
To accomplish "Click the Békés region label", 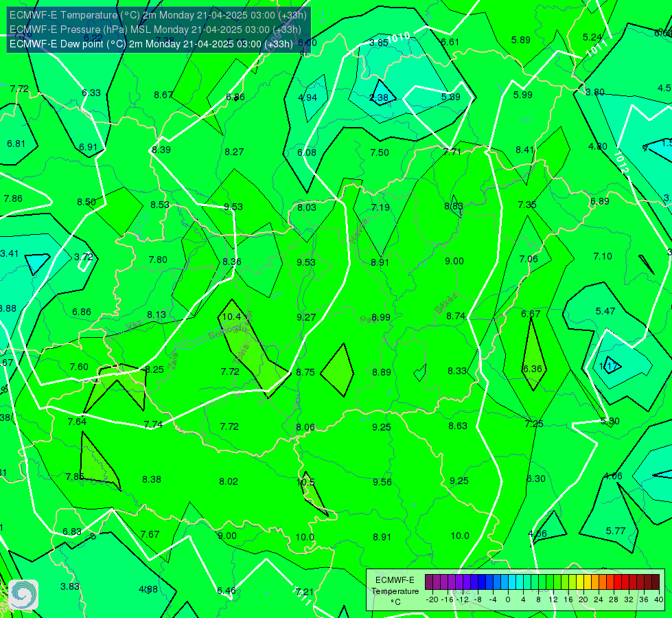I will 445,304.
